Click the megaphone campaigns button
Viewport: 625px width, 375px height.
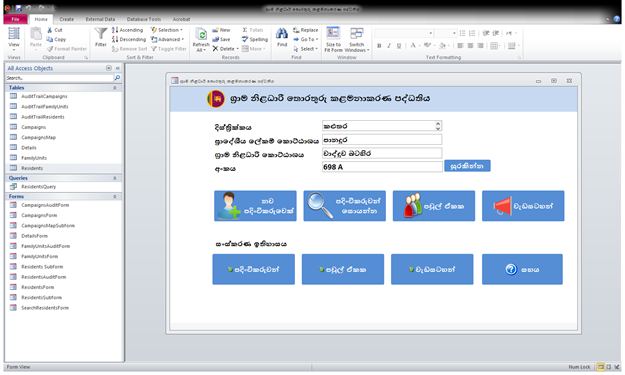[523, 206]
